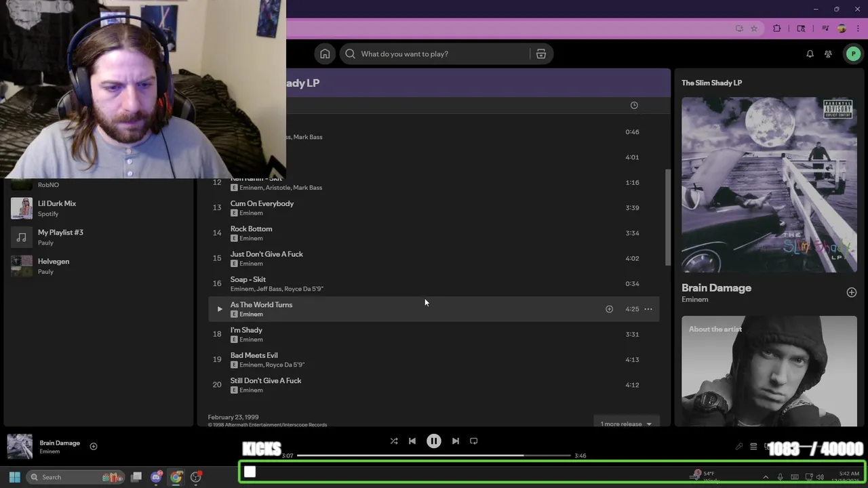Open Brain Damage title in player bar

60,443
